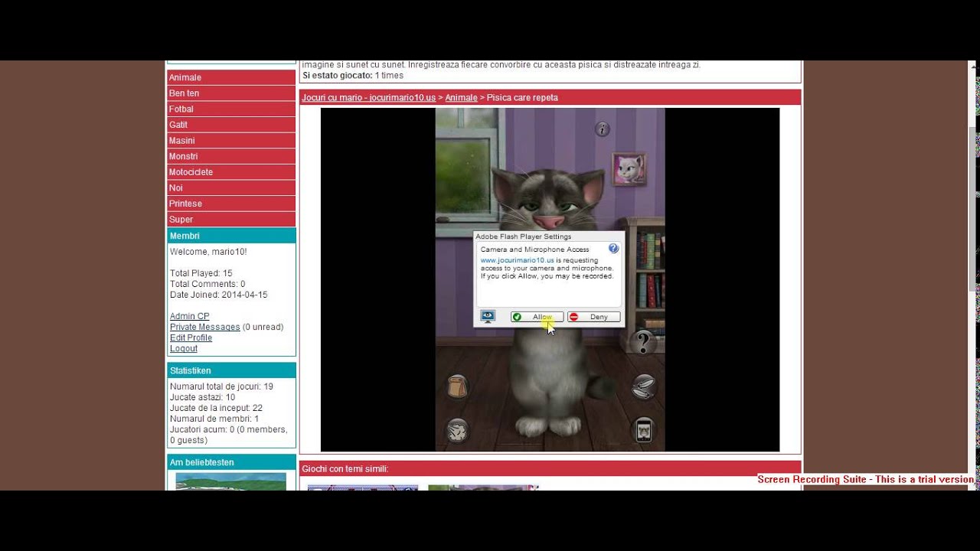Click the pink cat portrait on the wall
The image size is (980, 551).
629,169
